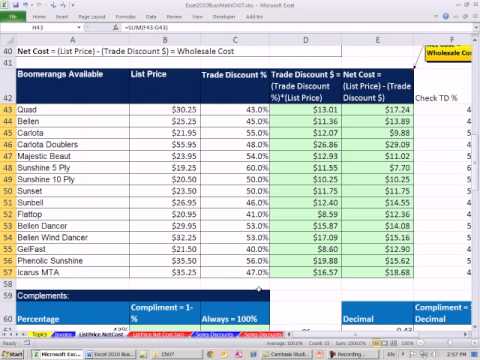This screenshot has height=360, width=480.
Task: Select the ListPrice NetCost sheet tab
Action: click(x=101, y=334)
